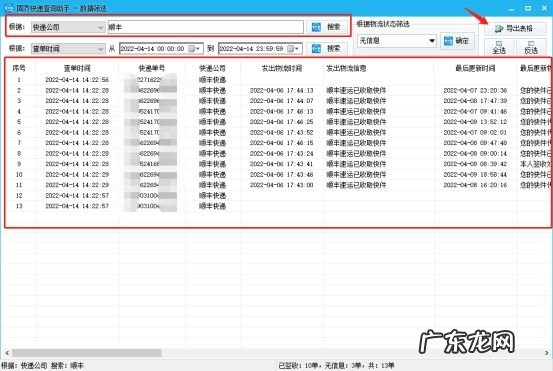This screenshot has width=553, height=371.
Task: Click the 导出表格 export button
Action: click(515, 28)
